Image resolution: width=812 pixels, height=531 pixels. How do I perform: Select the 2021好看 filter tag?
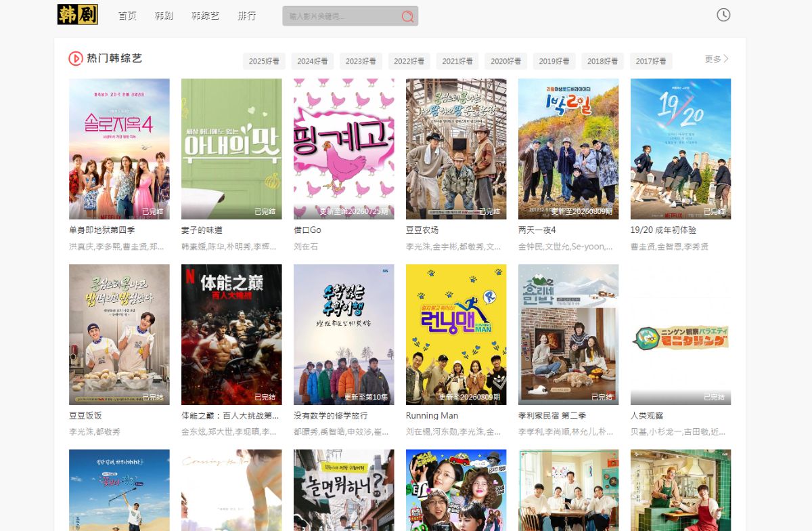point(457,61)
